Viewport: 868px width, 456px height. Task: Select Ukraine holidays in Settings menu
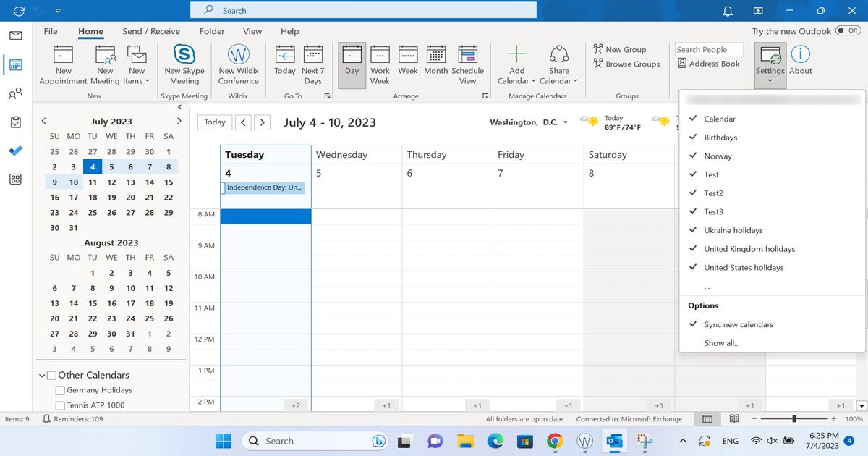coord(733,230)
